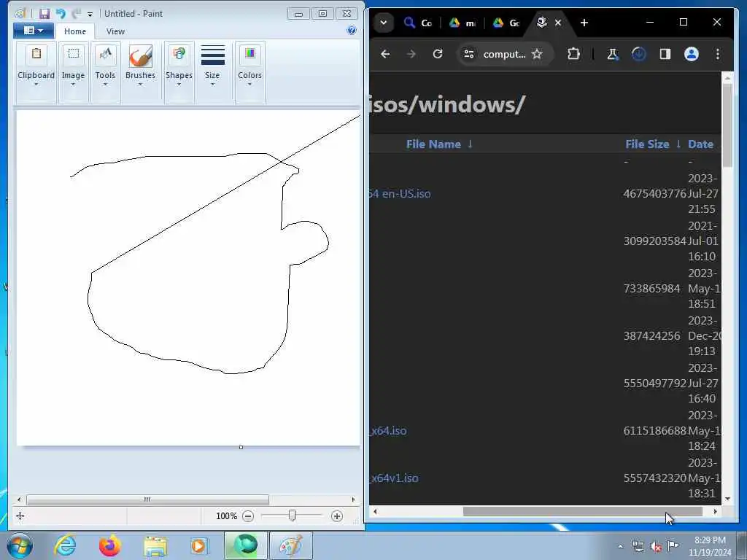
Task: Click the Size line-thickness icon
Action: pos(212,55)
